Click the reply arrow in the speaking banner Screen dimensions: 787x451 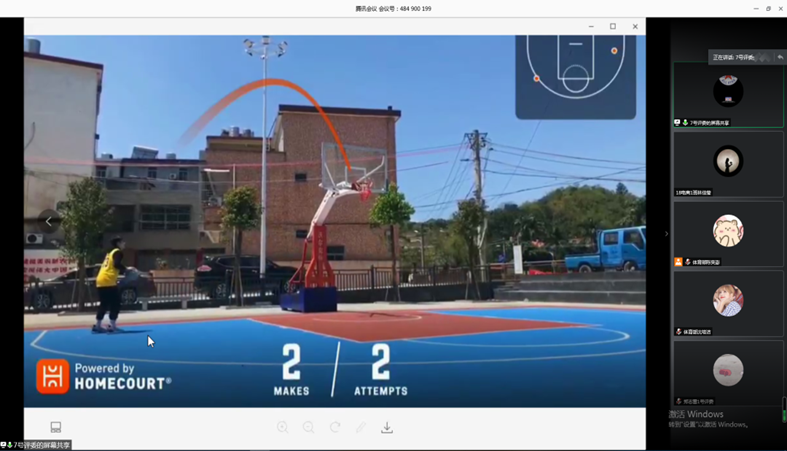(x=780, y=58)
